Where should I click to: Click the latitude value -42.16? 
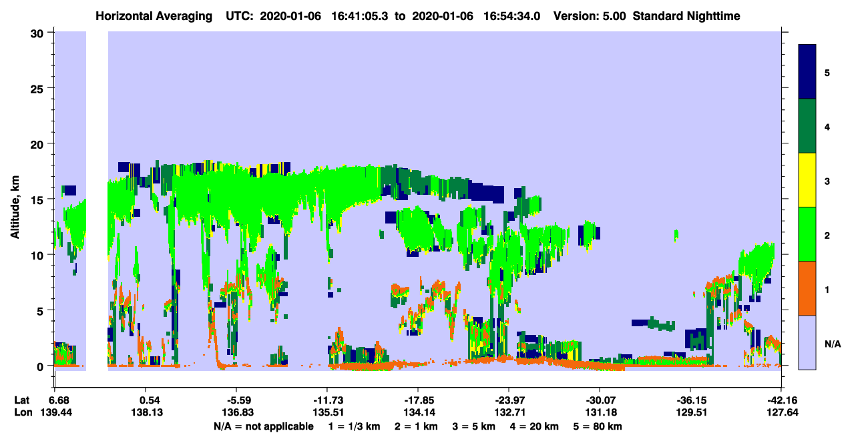tap(782, 400)
